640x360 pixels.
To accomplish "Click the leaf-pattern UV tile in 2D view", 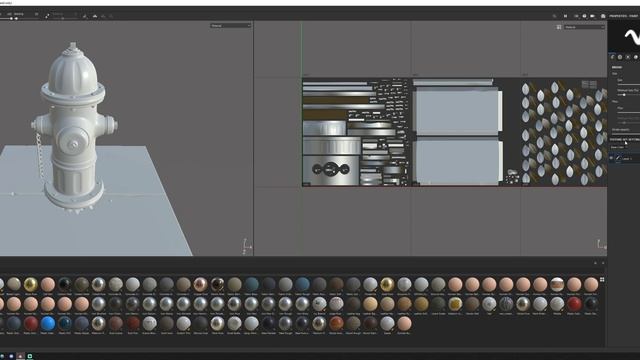I will [x=564, y=132].
